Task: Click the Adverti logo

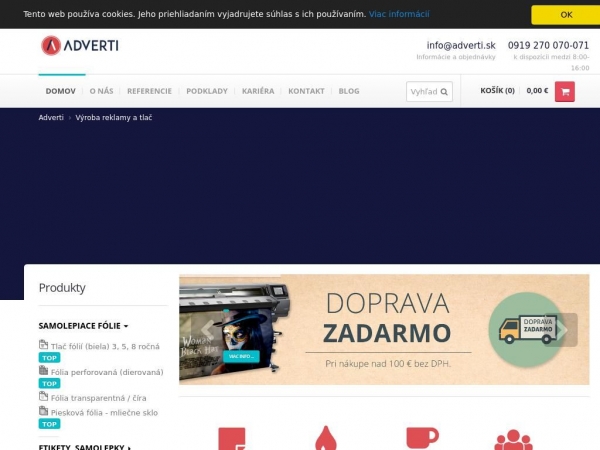Action: [80, 46]
